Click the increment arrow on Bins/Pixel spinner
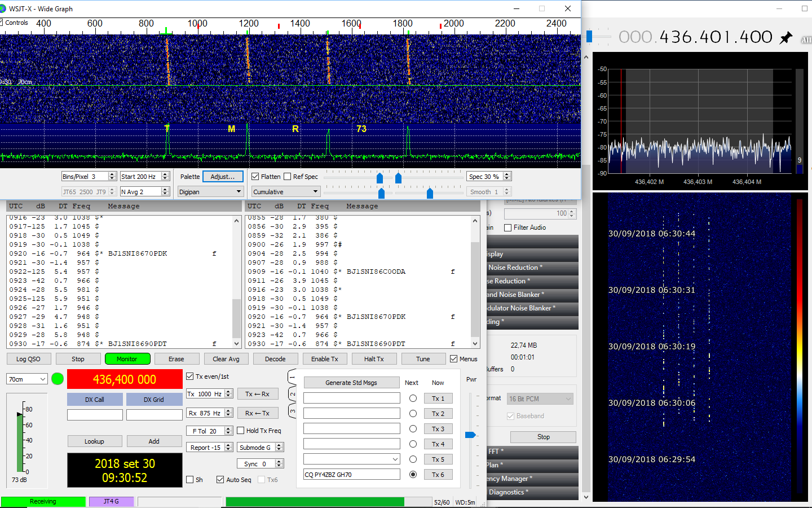 pos(112,174)
